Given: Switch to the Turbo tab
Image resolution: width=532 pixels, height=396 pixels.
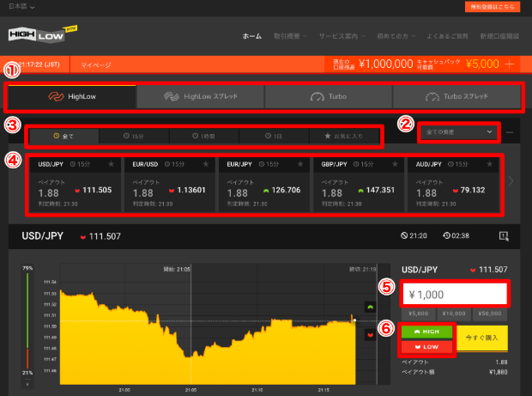Looking at the screenshot, I should (x=329, y=96).
